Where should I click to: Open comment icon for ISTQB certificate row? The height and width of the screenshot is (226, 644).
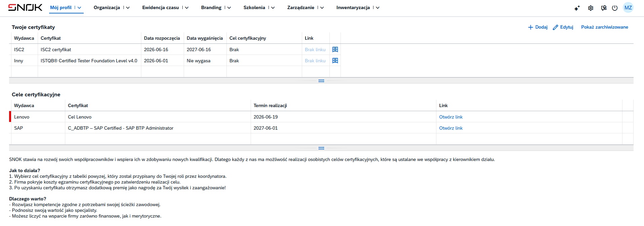(x=335, y=61)
